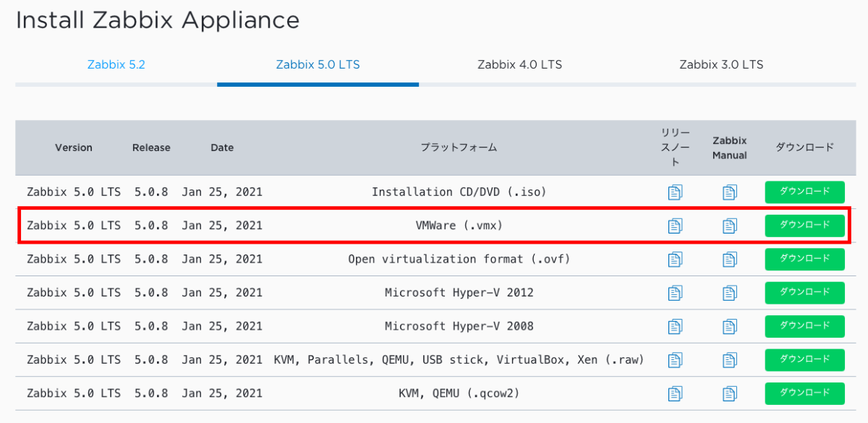This screenshot has height=423, width=868.
Task: Download the .raw image for KVM, Parallels, VirtualBox
Action: click(805, 360)
